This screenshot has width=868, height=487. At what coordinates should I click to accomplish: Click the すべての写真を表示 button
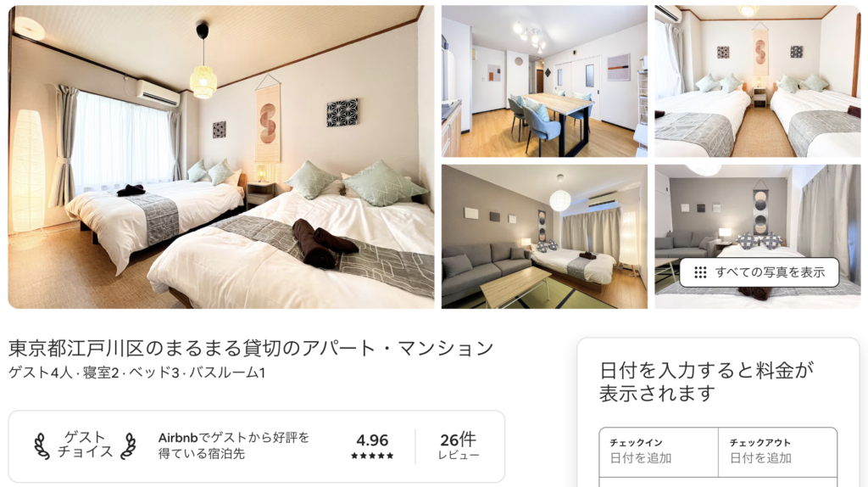click(x=759, y=272)
